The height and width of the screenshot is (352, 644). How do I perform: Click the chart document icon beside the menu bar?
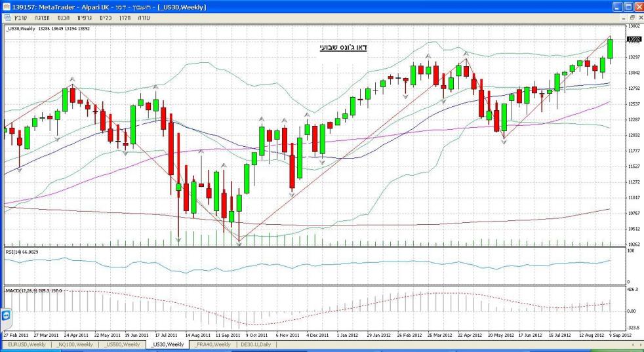coord(7,18)
